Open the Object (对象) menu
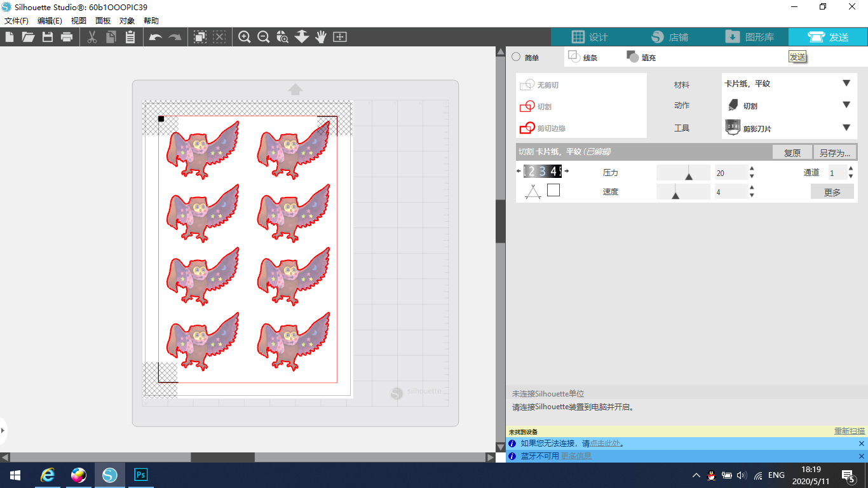 [x=127, y=20]
